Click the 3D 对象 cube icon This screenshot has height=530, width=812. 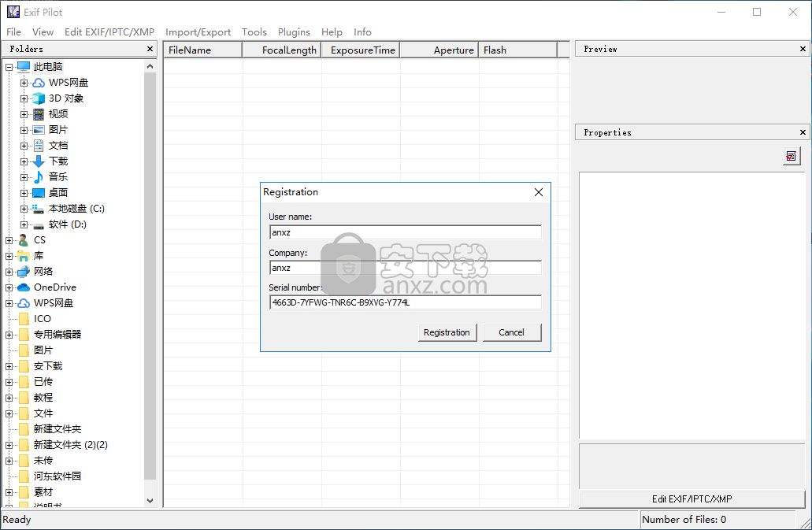[x=39, y=98]
